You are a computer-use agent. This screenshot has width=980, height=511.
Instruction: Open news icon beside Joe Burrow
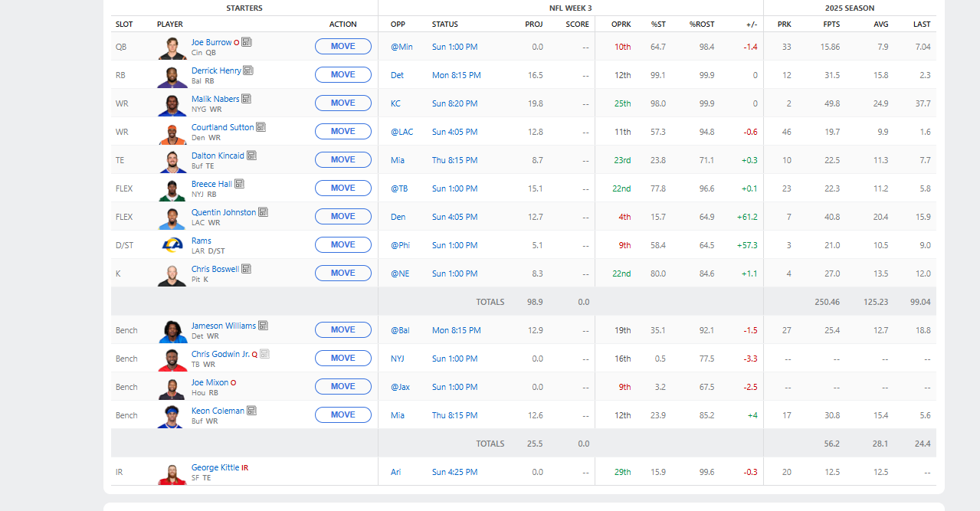pos(247,42)
